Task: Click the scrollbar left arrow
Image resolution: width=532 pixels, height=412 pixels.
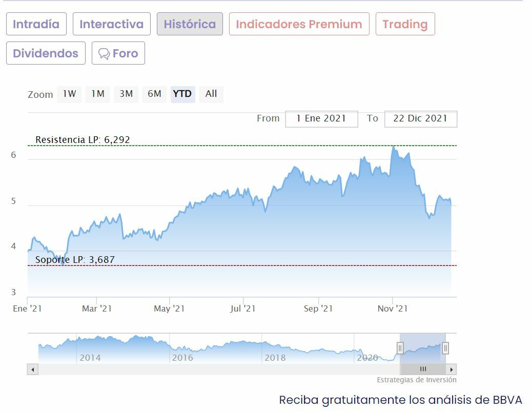Action: (33, 369)
